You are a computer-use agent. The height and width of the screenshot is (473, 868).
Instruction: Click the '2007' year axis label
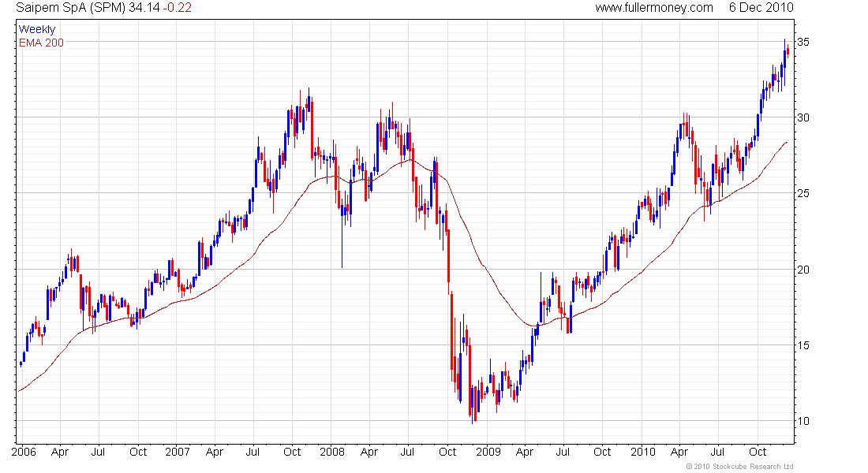(x=178, y=452)
